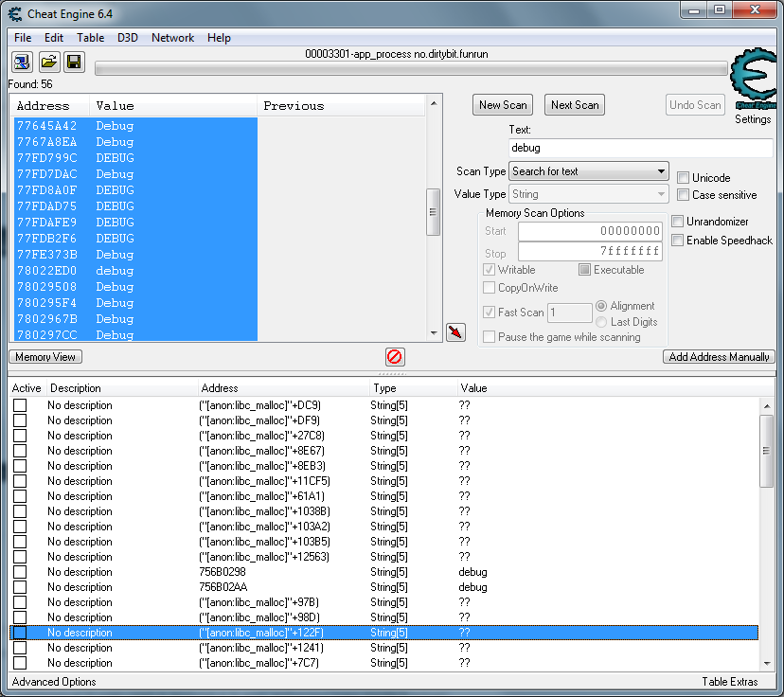Screen dimensions: 784x697
Task: Select the highlighted +122F address row
Action: (384, 633)
